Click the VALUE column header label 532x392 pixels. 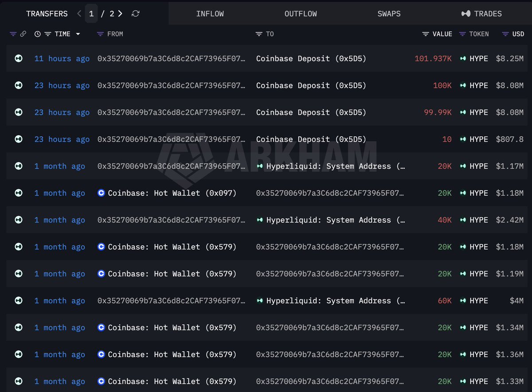point(442,34)
